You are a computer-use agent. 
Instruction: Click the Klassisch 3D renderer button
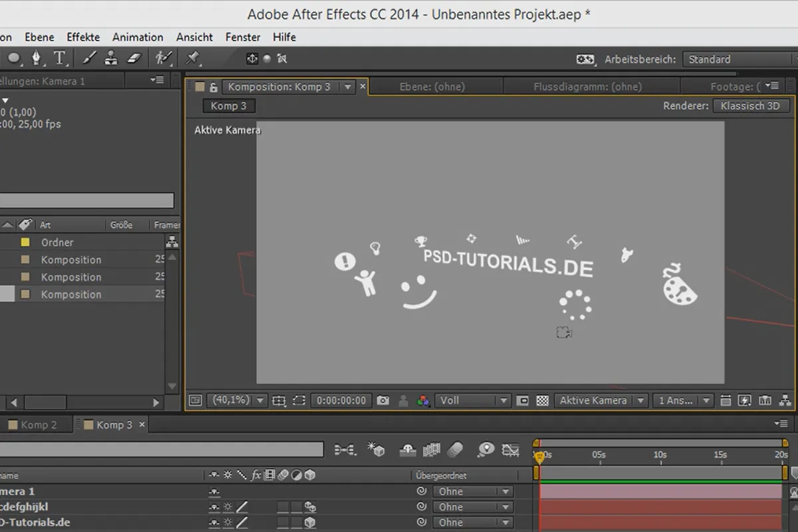(x=750, y=106)
